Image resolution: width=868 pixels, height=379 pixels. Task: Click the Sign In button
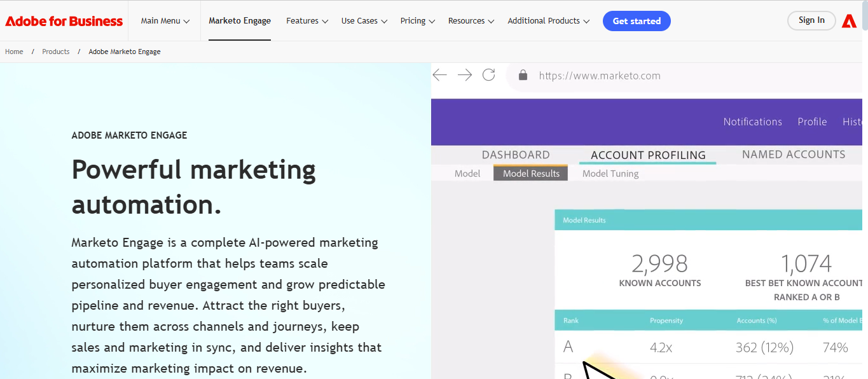pyautogui.click(x=811, y=20)
